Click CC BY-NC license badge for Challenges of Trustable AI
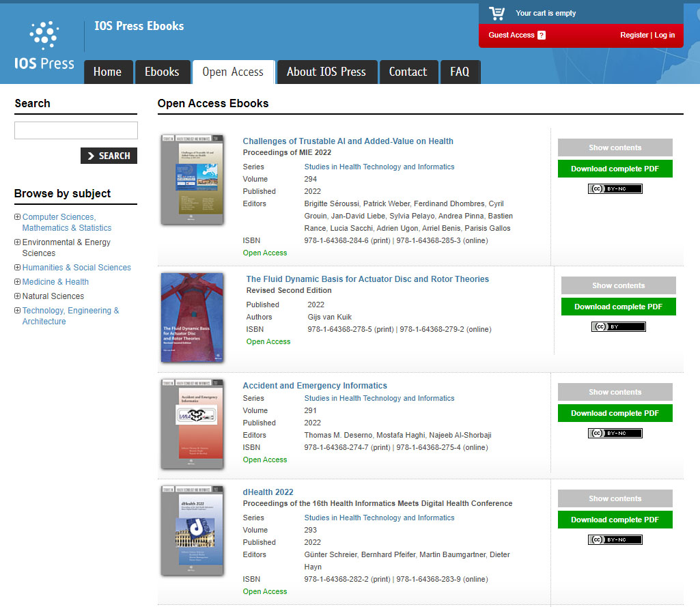700x607 pixels. point(615,189)
